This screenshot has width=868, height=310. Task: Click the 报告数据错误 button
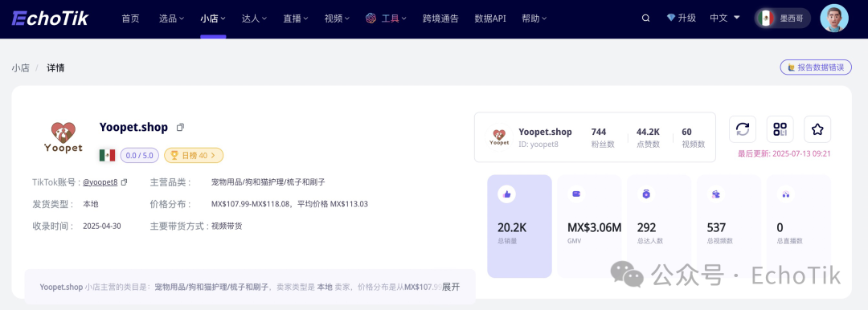(816, 67)
